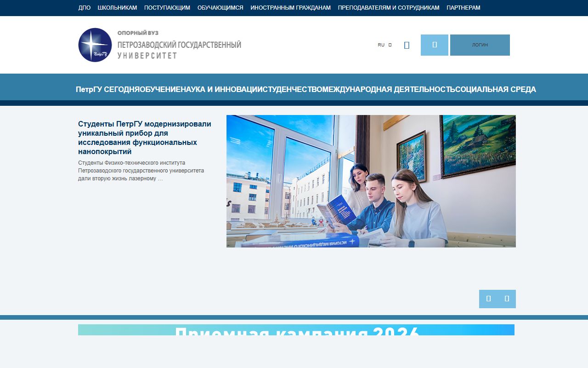This screenshot has height=368, width=588.
Task: Open СОЦИАЛЬНАЯ СРЕДА main menu
Action: coord(496,89)
